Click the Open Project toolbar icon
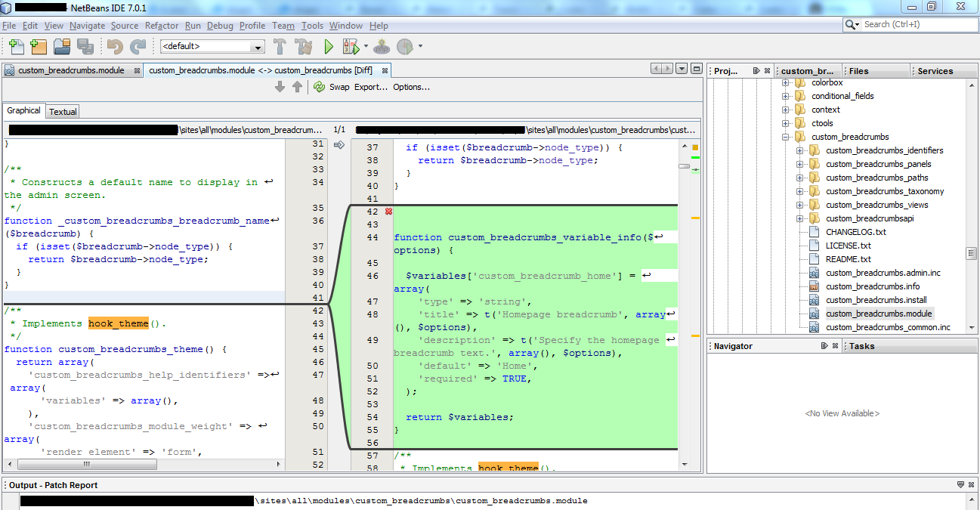 62,47
